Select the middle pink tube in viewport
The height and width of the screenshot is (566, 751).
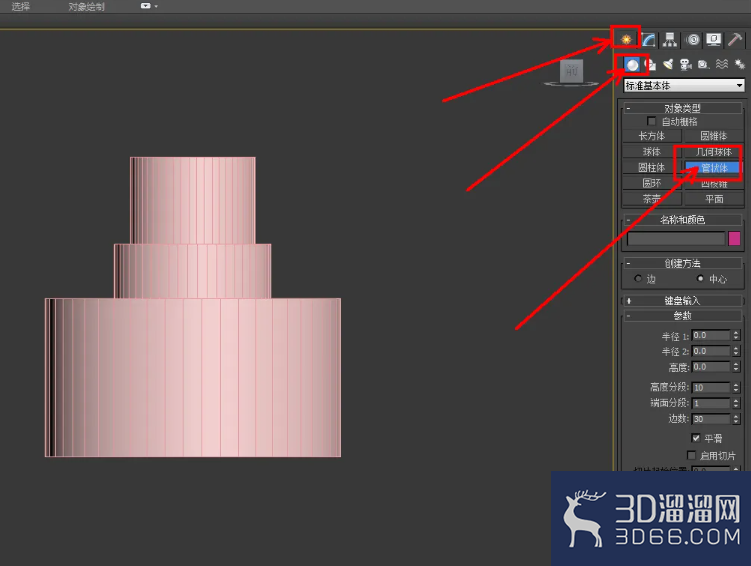(x=193, y=271)
